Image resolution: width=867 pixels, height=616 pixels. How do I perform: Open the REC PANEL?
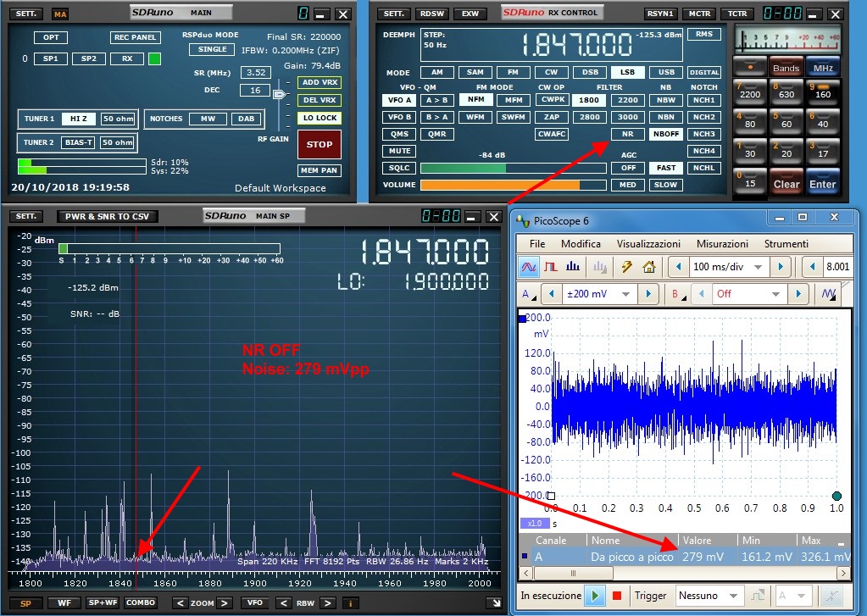[136, 37]
